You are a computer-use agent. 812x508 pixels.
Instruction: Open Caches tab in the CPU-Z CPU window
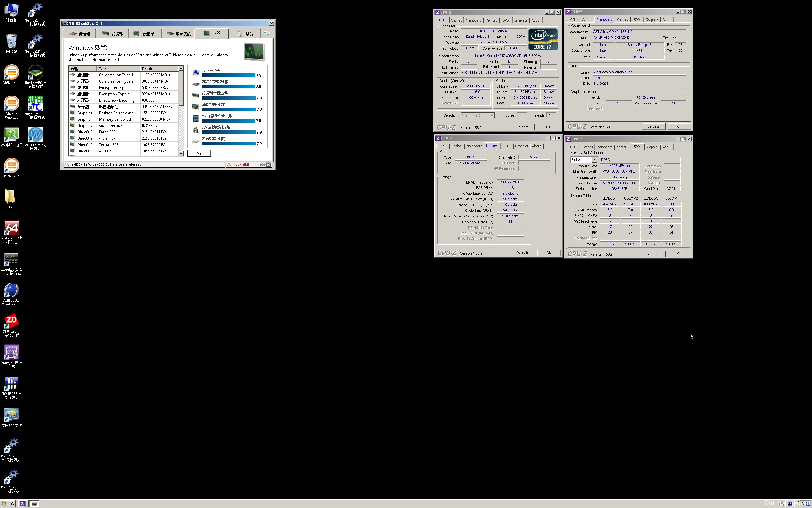(456, 21)
